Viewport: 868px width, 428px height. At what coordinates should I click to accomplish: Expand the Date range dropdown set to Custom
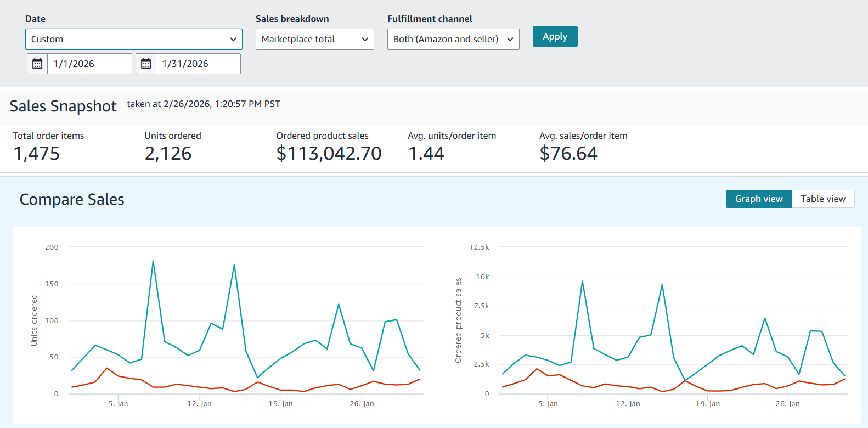pyautogui.click(x=133, y=40)
